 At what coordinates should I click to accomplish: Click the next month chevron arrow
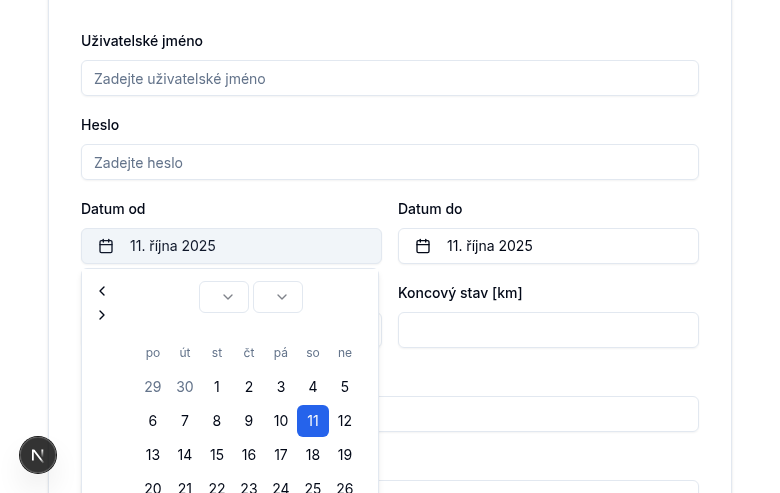[x=102, y=315]
